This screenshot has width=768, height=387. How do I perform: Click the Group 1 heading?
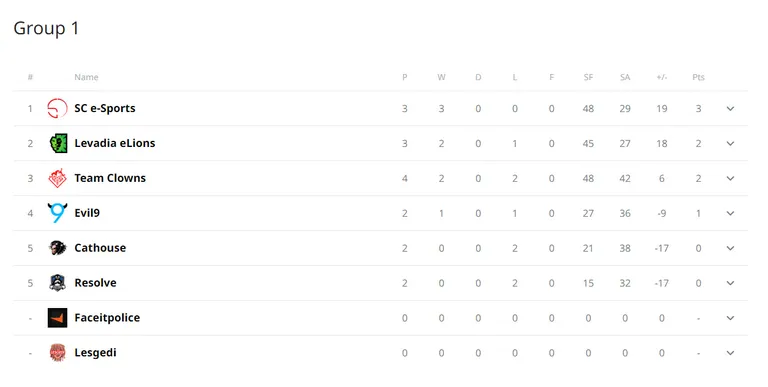point(46,28)
